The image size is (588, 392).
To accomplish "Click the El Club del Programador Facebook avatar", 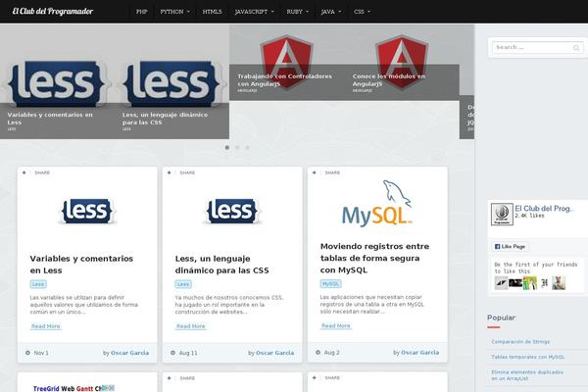I will pyautogui.click(x=502, y=215).
